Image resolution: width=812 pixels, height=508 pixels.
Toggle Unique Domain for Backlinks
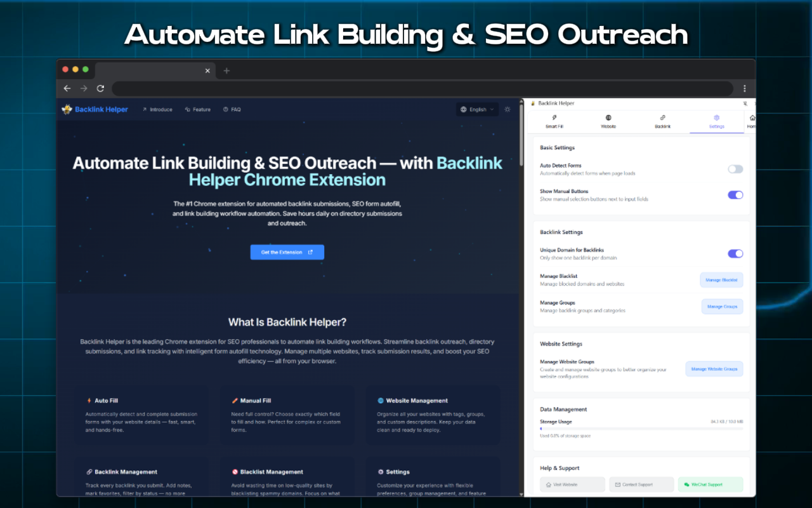(735, 253)
